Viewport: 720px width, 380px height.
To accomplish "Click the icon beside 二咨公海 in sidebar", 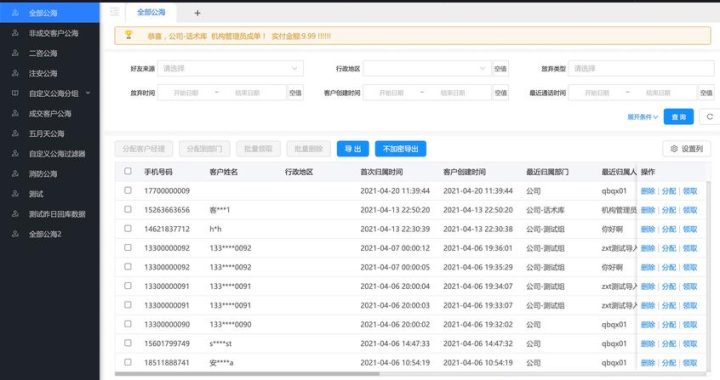I will (15, 53).
